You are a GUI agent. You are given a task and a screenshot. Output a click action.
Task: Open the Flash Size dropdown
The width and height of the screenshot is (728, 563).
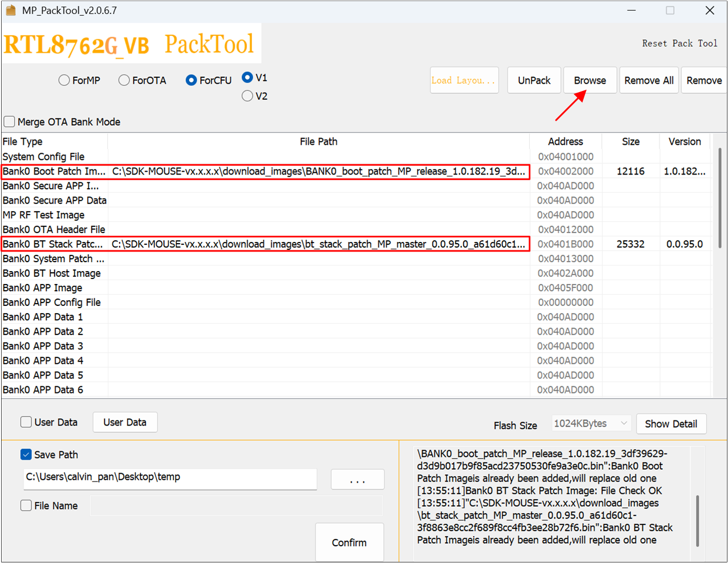tap(591, 423)
